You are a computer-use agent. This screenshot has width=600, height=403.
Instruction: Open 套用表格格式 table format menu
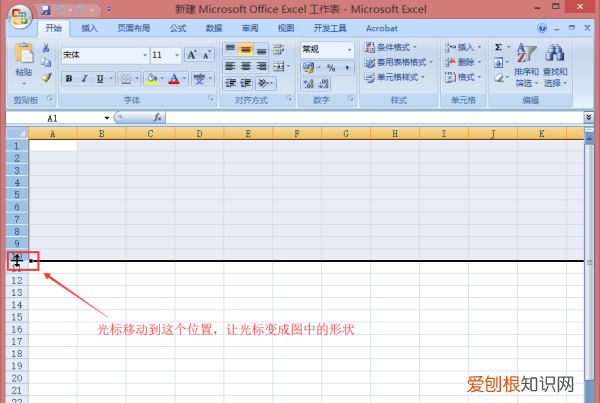pyautogui.click(x=398, y=62)
